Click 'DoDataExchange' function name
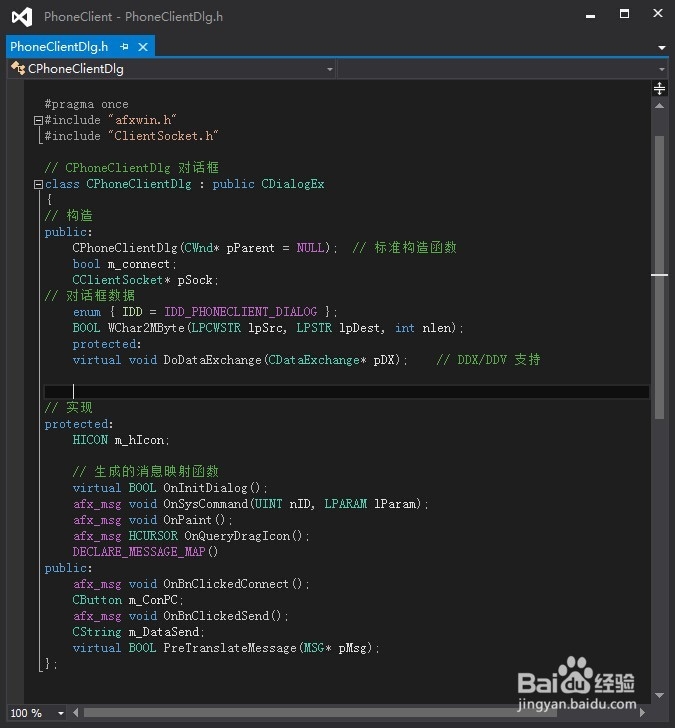The height and width of the screenshot is (728, 675). (212, 360)
